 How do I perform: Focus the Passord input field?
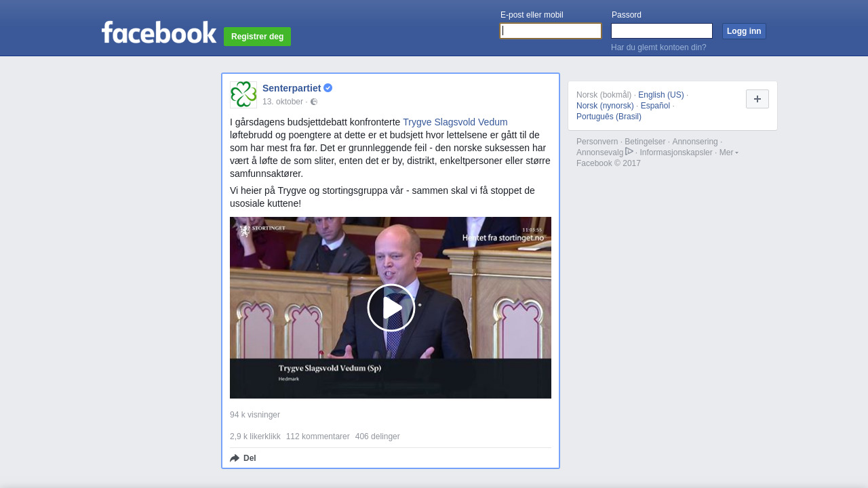click(x=662, y=31)
